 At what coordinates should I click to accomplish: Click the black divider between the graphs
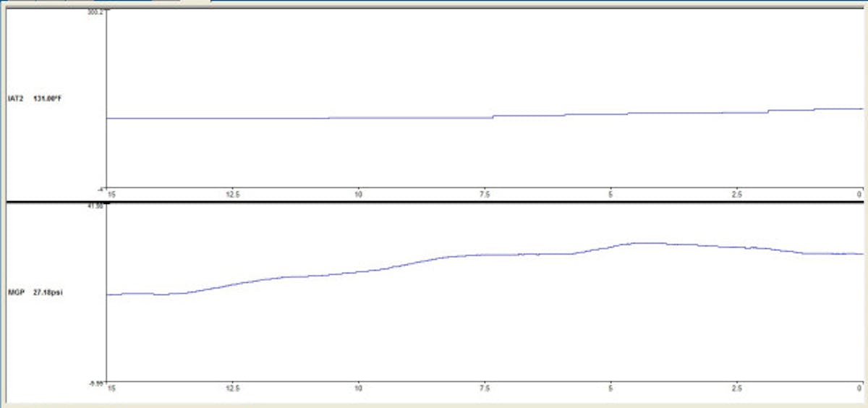tap(434, 201)
